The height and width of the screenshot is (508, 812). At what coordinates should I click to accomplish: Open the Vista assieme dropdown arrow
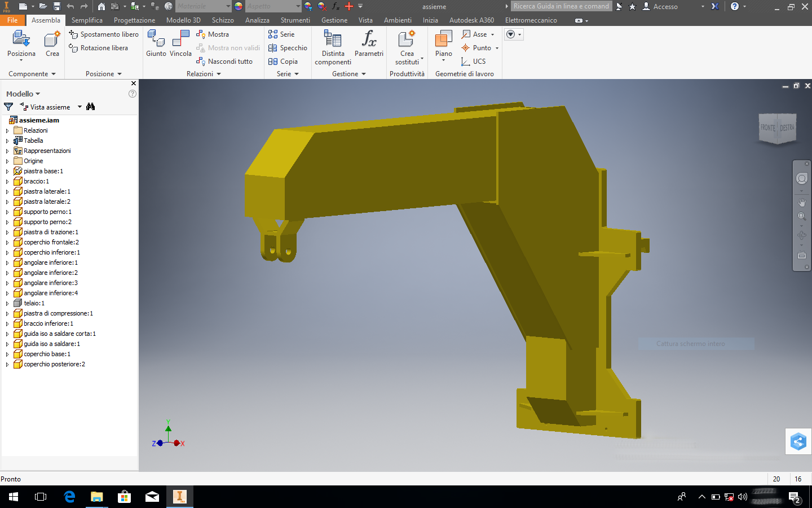pyautogui.click(x=80, y=107)
